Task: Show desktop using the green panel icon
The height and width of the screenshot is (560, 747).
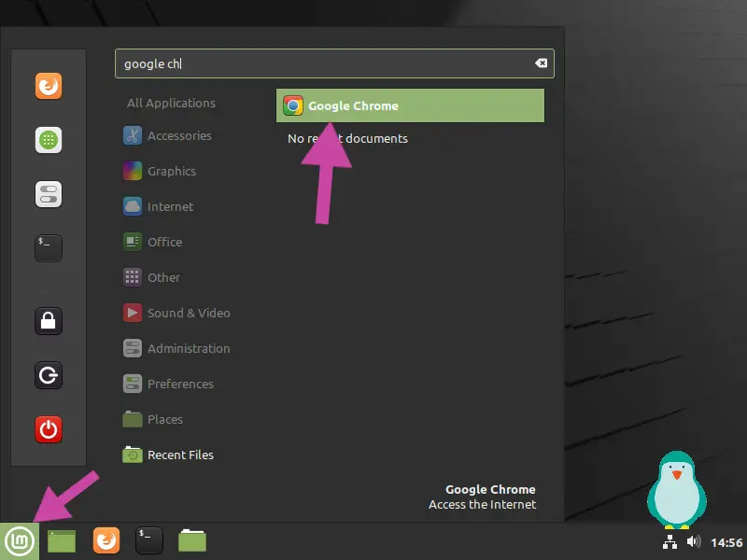Action: click(62, 541)
